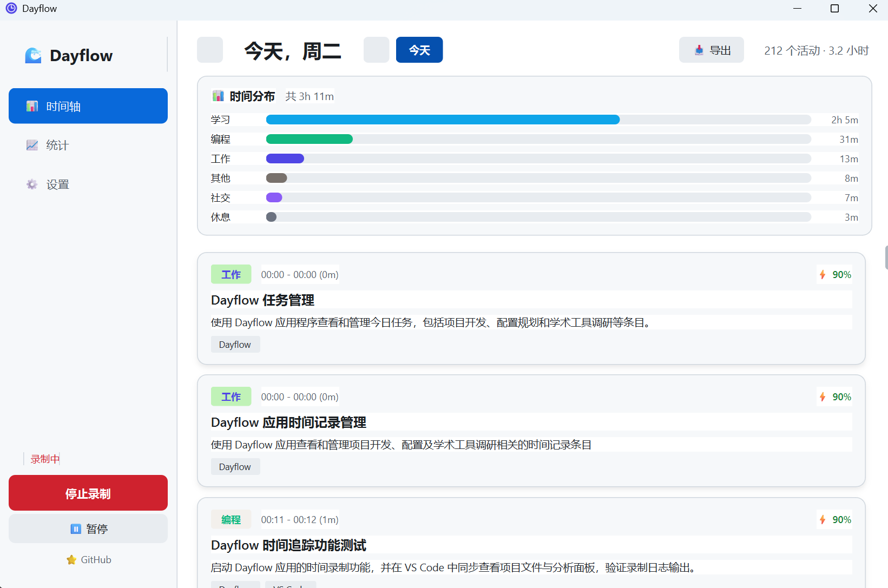Jump to today with the 今天 button
The width and height of the screenshot is (888, 588).
click(419, 50)
